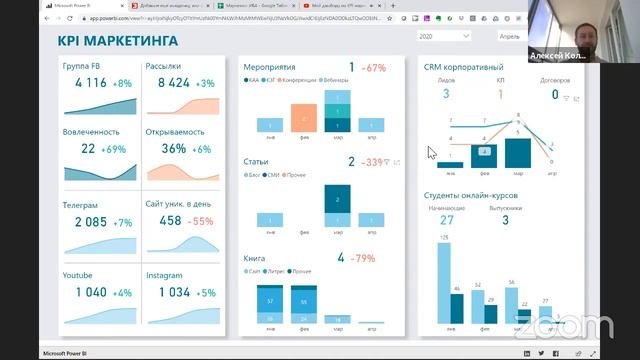
Task: Switch to the YouTube дашборд browser tab
Action: pyautogui.click(x=342, y=6)
